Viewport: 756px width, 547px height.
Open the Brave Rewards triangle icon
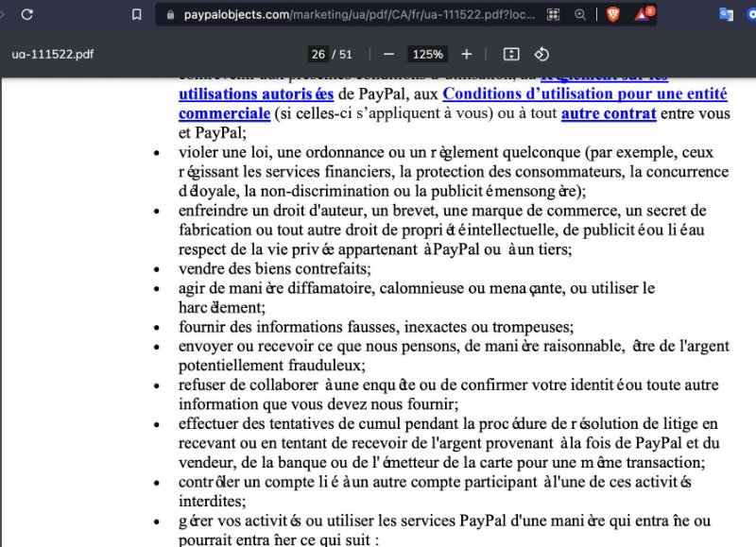644,14
